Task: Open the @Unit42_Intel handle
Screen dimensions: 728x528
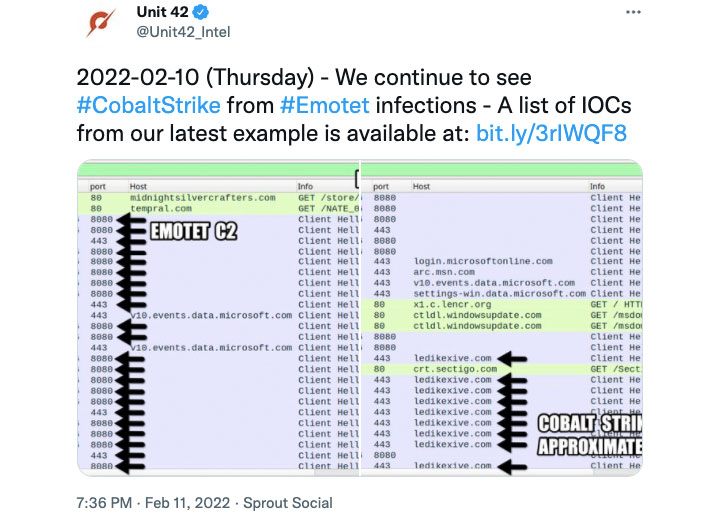Action: click(x=183, y=32)
